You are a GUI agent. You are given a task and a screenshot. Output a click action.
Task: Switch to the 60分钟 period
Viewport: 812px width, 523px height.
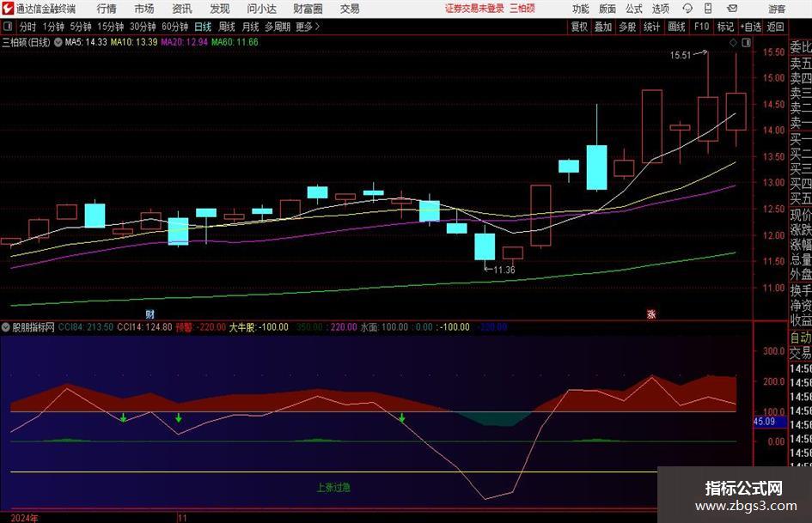pos(175,27)
